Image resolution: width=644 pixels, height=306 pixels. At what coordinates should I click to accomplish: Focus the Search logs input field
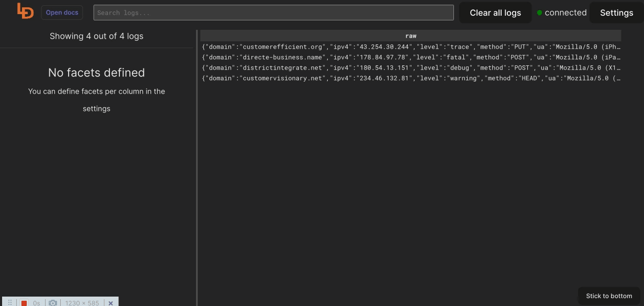[273, 13]
